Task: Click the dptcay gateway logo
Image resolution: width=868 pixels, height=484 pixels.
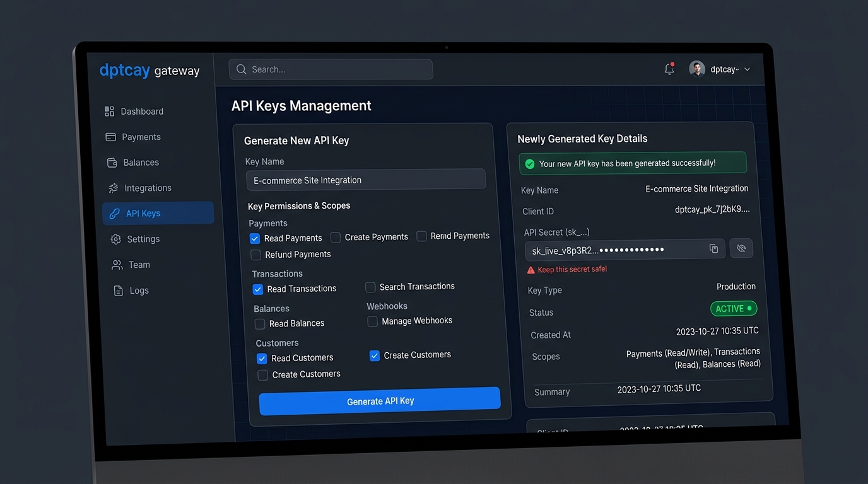Action: pyautogui.click(x=150, y=70)
